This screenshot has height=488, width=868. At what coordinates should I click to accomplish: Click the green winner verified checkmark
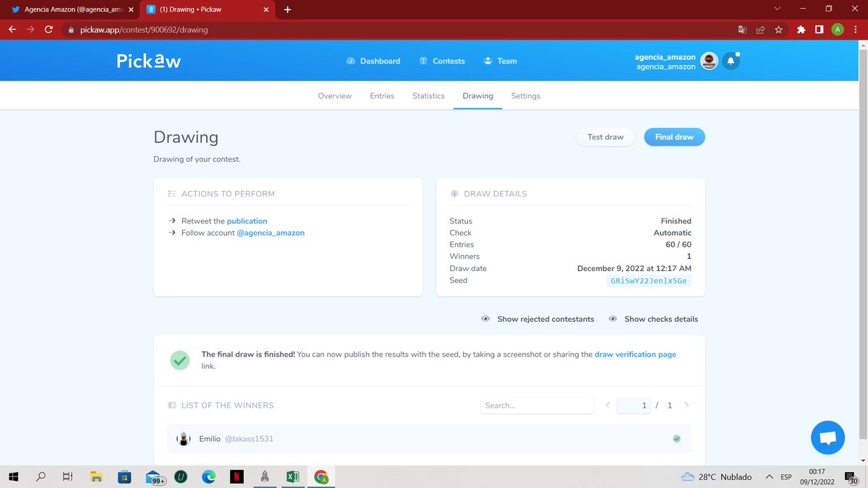click(676, 439)
